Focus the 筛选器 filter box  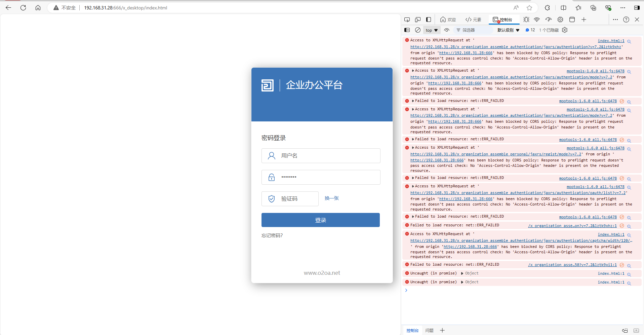[x=473, y=30]
